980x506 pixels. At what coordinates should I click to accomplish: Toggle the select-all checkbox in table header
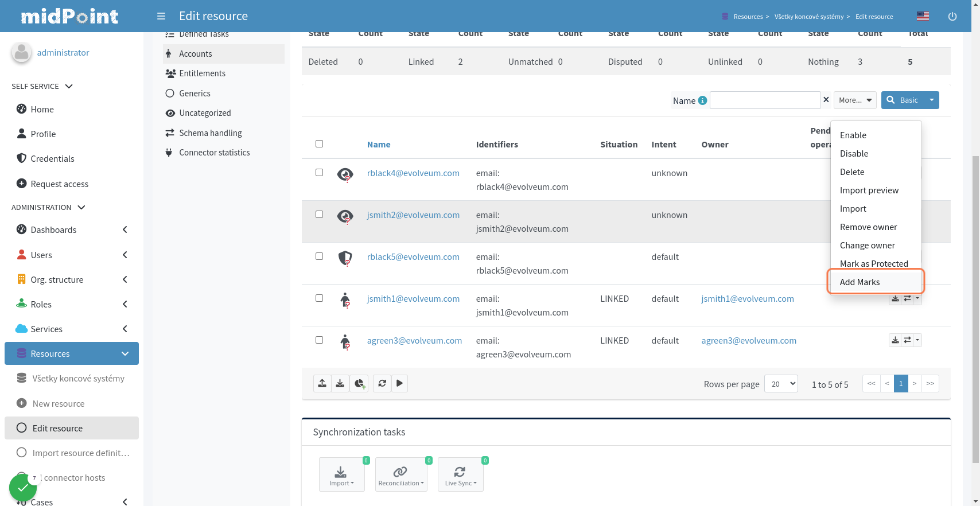click(x=320, y=144)
